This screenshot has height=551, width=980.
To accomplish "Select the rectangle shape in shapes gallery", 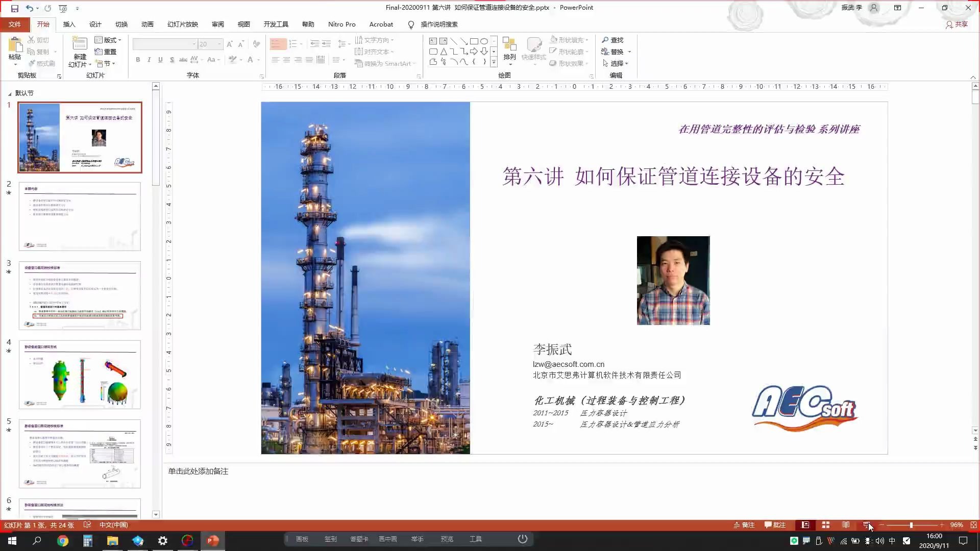I will point(474,41).
